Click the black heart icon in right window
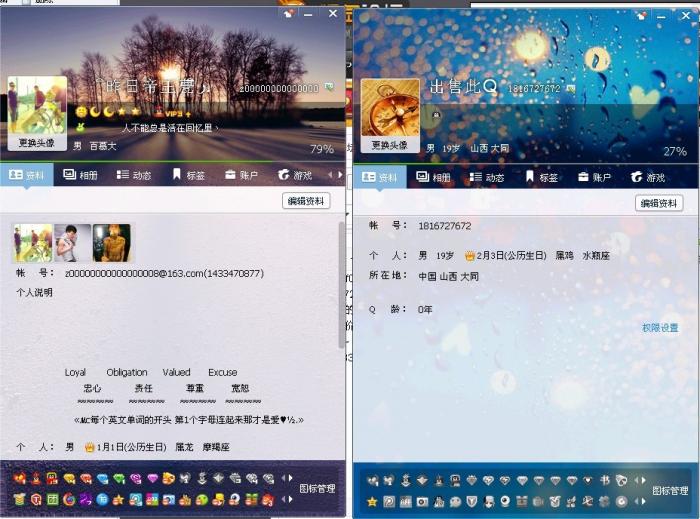This screenshot has width=700, height=519. tap(588, 480)
